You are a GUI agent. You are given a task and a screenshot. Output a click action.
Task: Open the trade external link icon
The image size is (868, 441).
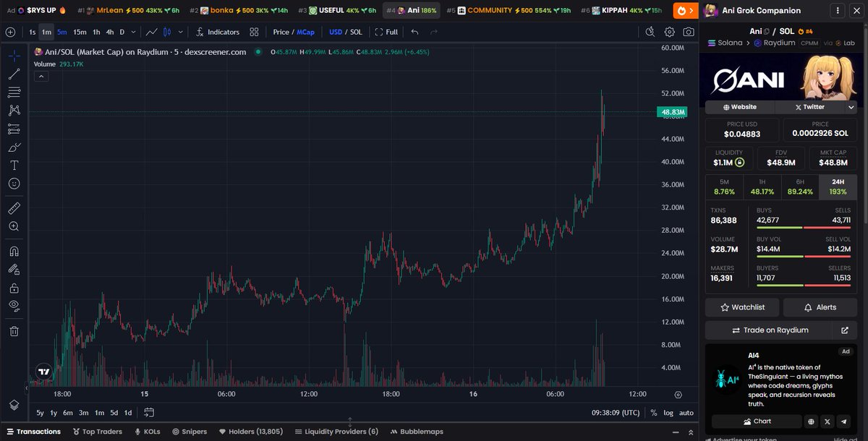pyautogui.click(x=844, y=330)
